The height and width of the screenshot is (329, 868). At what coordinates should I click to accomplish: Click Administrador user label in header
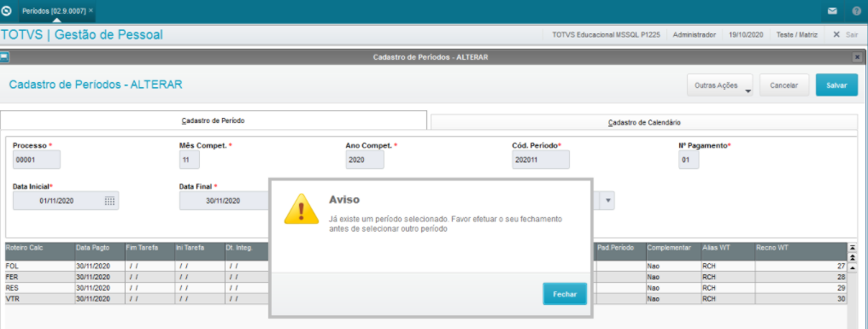tap(695, 34)
